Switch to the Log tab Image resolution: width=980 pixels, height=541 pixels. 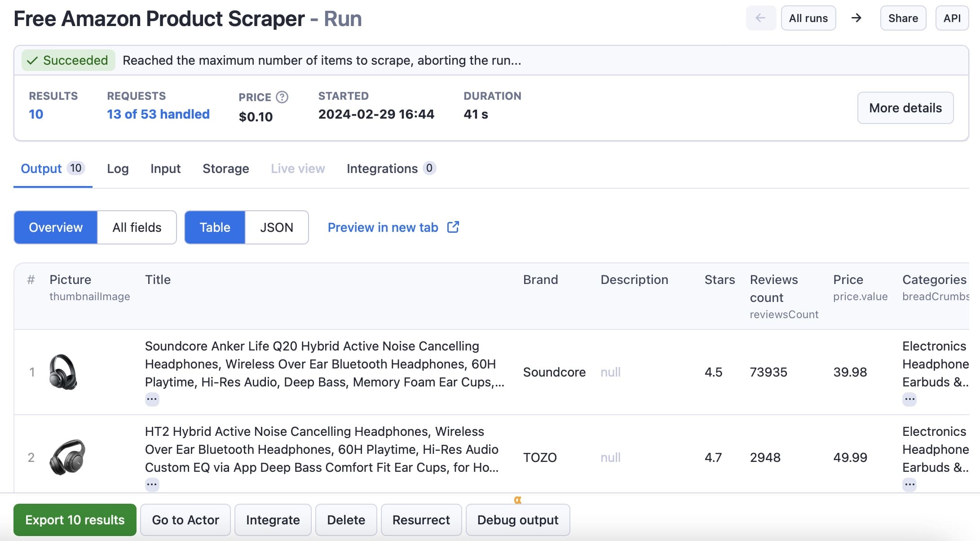coord(118,168)
